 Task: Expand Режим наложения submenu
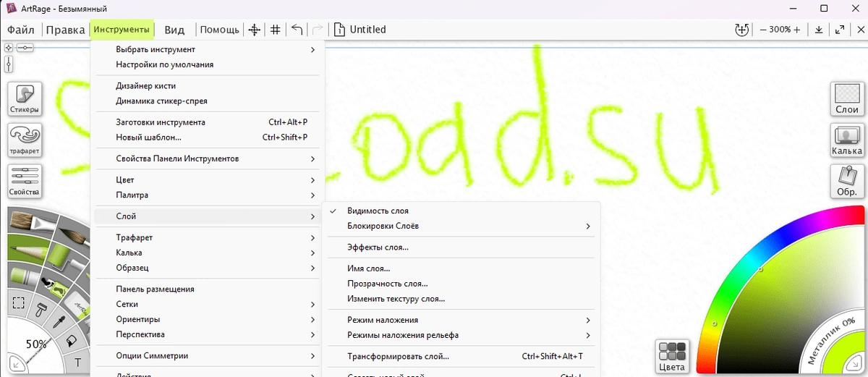(461, 320)
